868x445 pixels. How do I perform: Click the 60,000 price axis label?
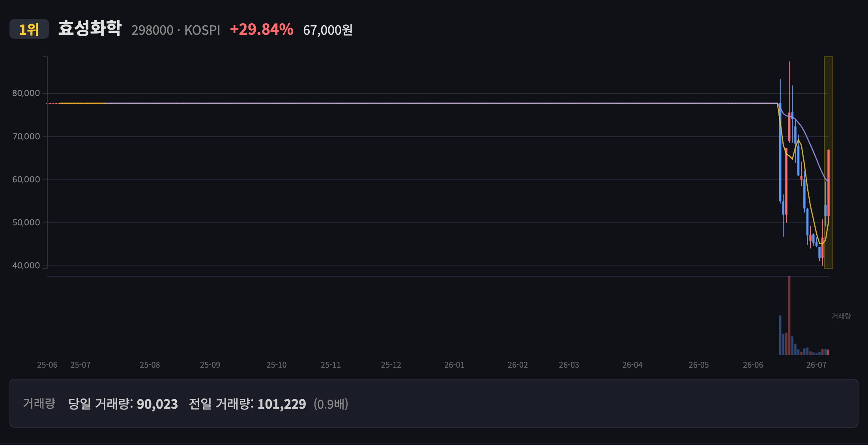click(x=26, y=179)
